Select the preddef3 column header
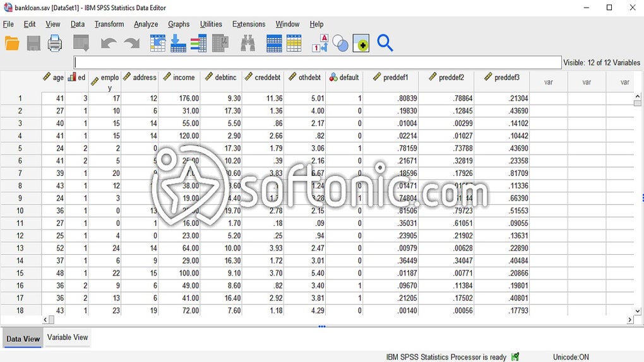644x362 pixels. coord(501,82)
